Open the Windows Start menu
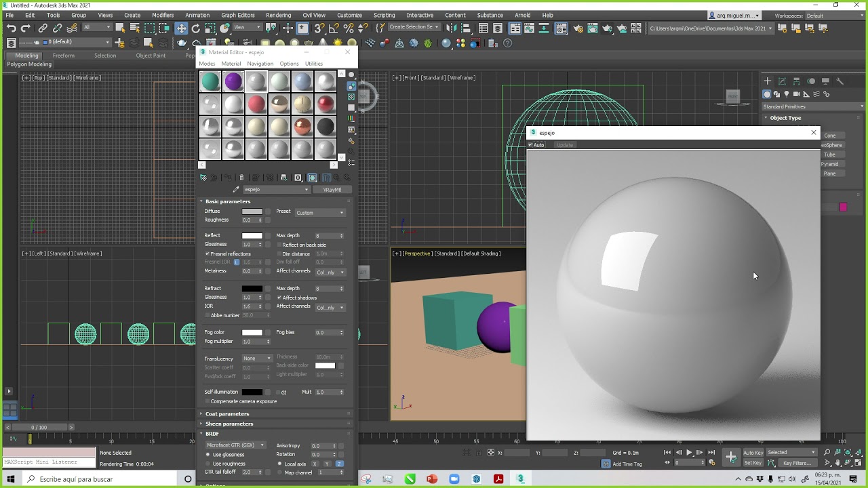The width and height of the screenshot is (868, 488). (x=10, y=479)
